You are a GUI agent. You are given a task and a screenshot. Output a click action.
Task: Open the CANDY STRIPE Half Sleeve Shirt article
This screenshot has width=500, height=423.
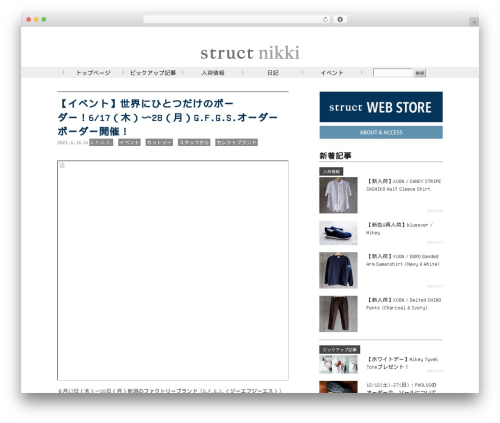tap(403, 185)
